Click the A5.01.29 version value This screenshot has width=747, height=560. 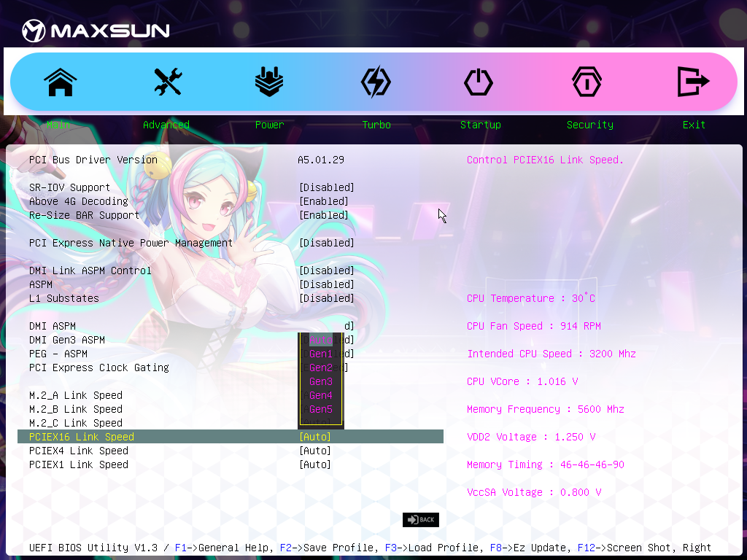pyautogui.click(x=321, y=160)
